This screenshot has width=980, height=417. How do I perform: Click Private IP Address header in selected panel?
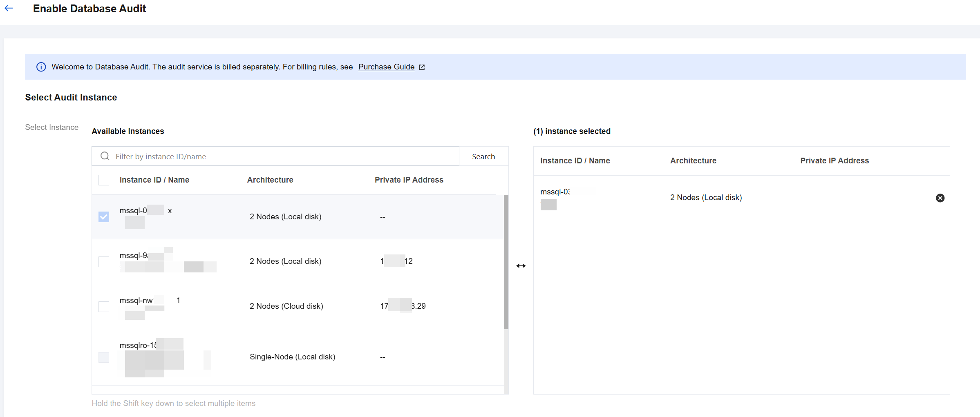pos(834,161)
